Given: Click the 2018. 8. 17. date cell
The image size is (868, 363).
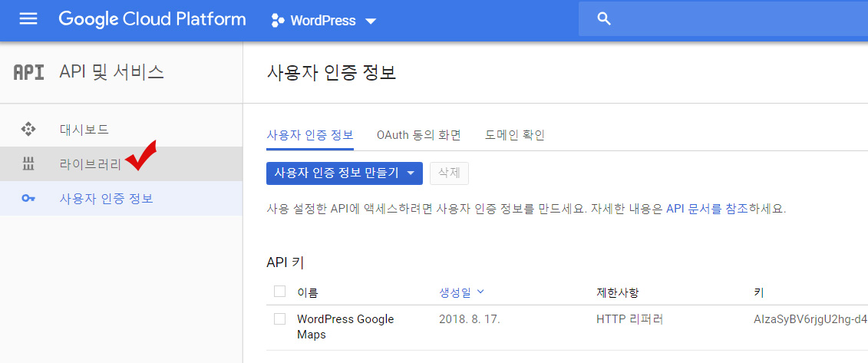Looking at the screenshot, I should pyautogui.click(x=470, y=319).
